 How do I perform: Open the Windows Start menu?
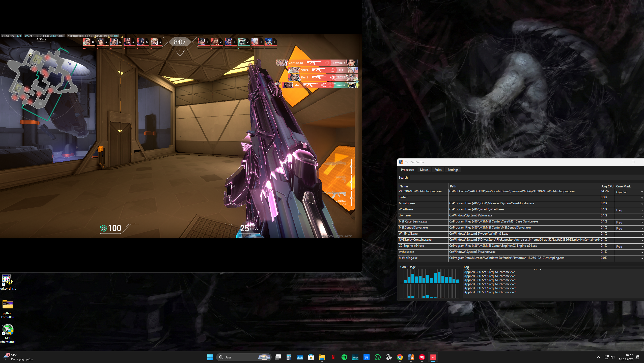(210, 357)
